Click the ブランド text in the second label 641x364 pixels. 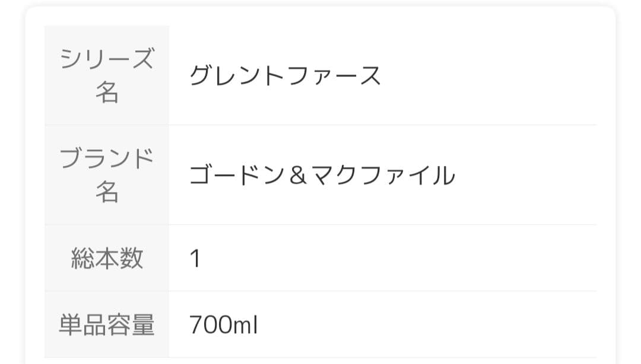(x=107, y=158)
